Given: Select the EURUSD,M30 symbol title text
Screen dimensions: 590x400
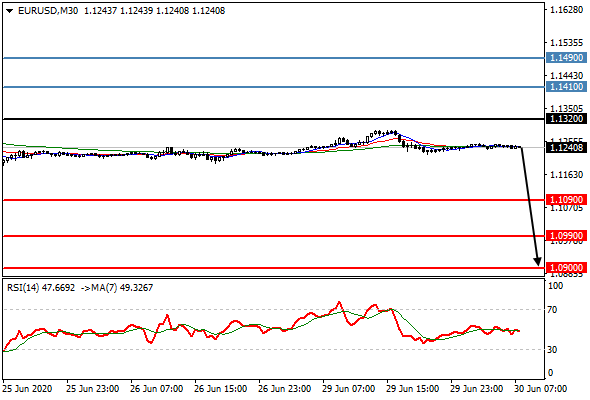Looking at the screenshot, I should click(48, 11).
